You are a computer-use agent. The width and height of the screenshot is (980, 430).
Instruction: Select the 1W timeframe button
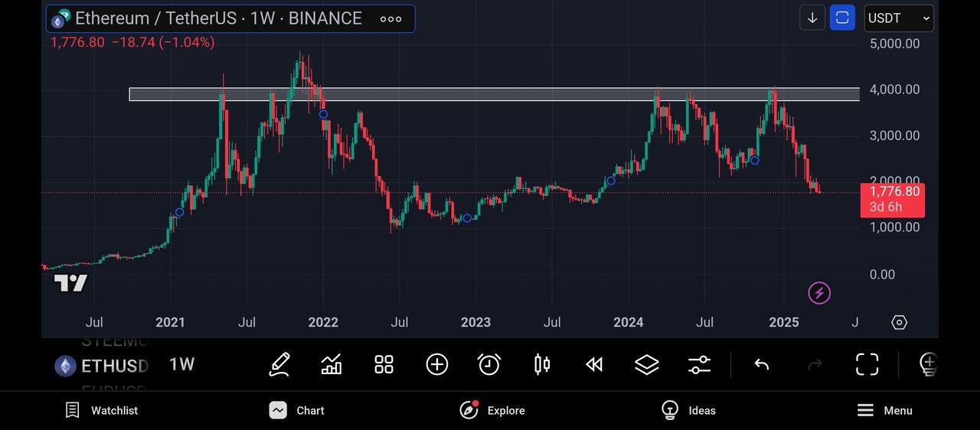pyautogui.click(x=181, y=364)
